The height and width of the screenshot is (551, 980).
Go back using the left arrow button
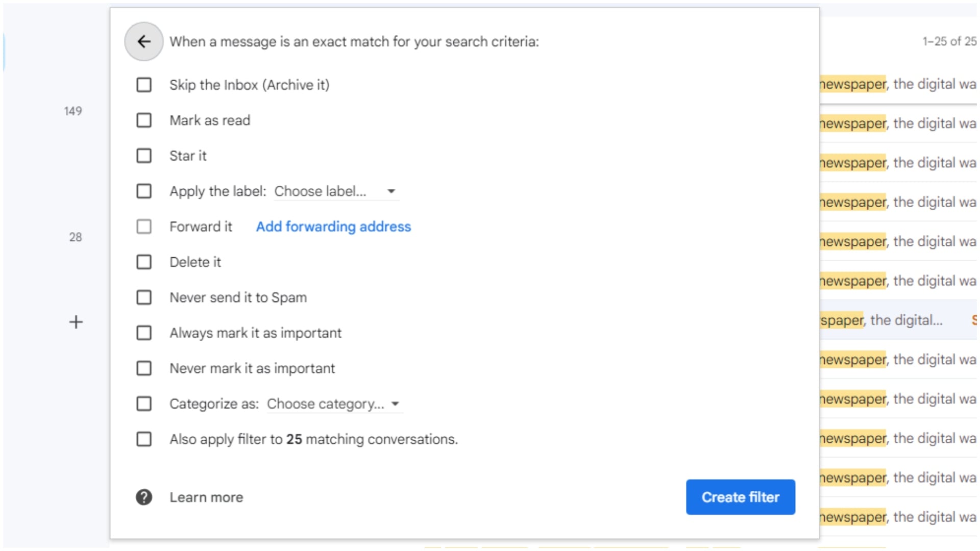(x=144, y=41)
